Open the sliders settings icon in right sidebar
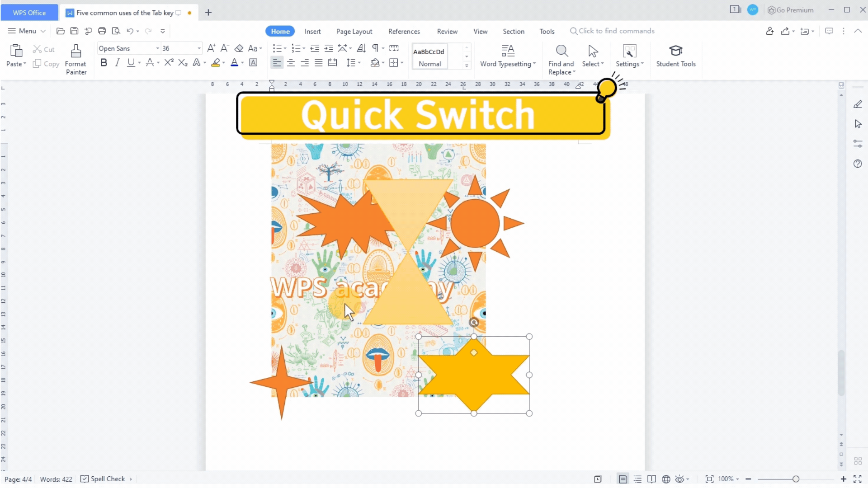The width and height of the screenshot is (868, 488). click(858, 144)
